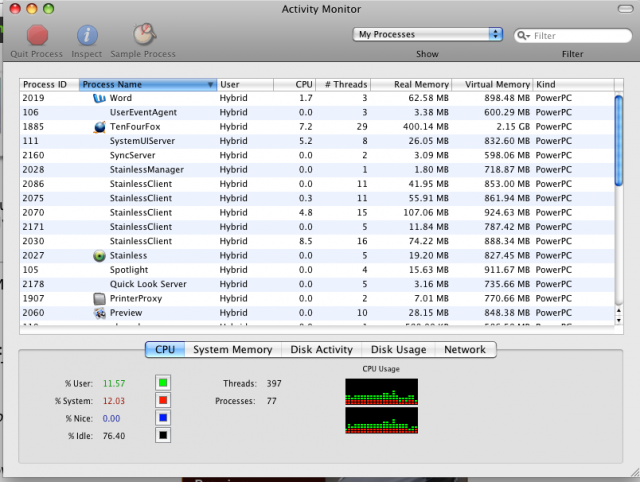Select the PrinterProxy icon
Image resolution: width=640 pixels, height=482 pixels.
pyautogui.click(x=99, y=299)
